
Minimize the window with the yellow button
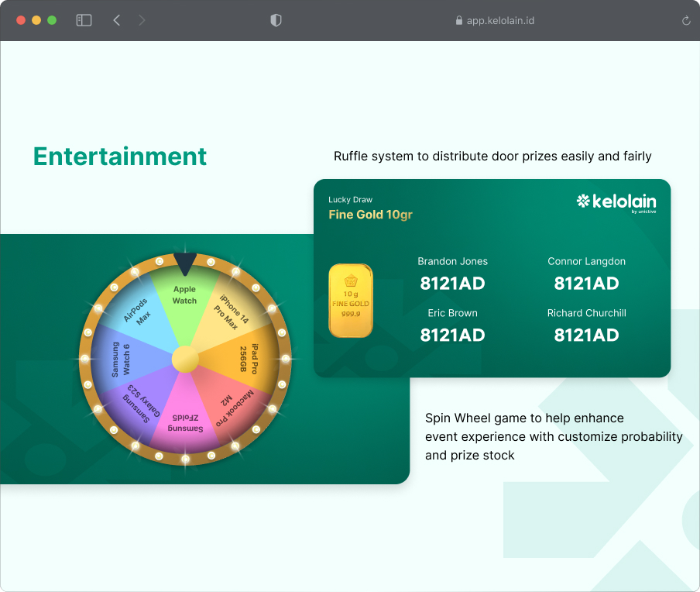36,20
